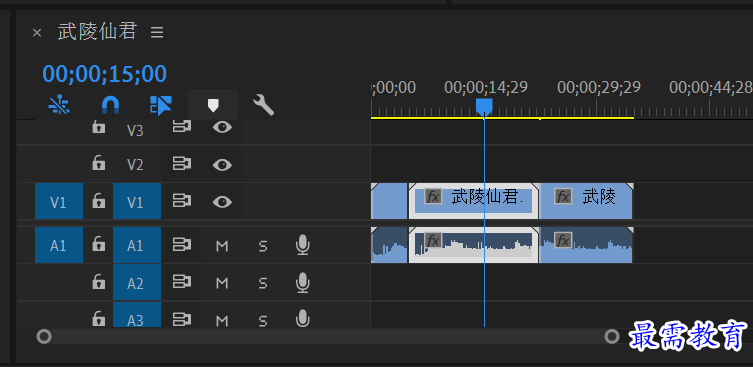753x367 pixels.
Task: Select third 武陵 video clip on V1
Action: point(586,201)
